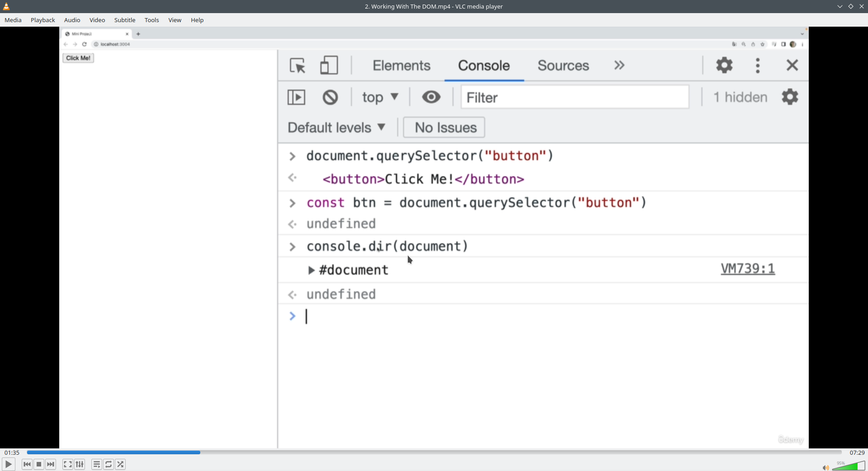Open top context dropdown
This screenshot has height=471, width=868.
[x=380, y=97]
